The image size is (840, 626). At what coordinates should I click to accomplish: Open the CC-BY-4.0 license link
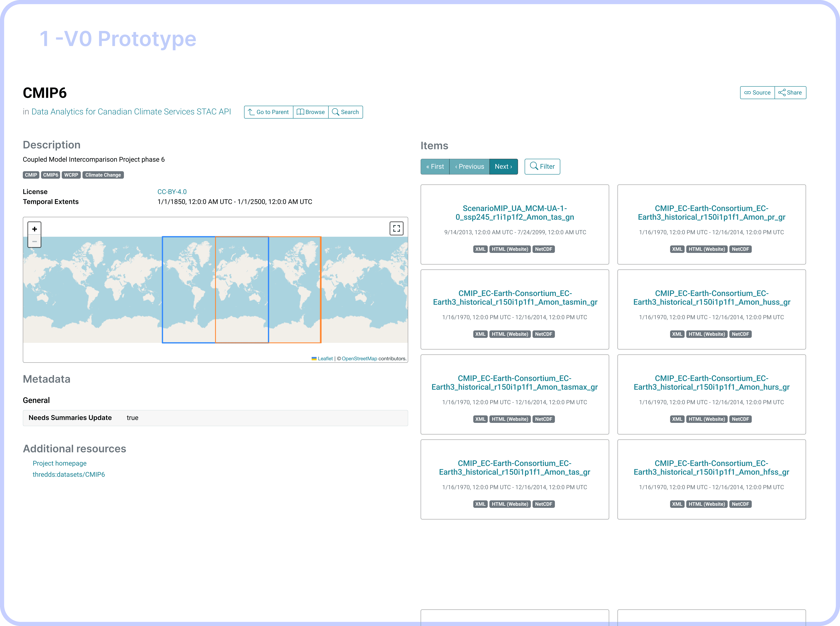[x=172, y=192]
